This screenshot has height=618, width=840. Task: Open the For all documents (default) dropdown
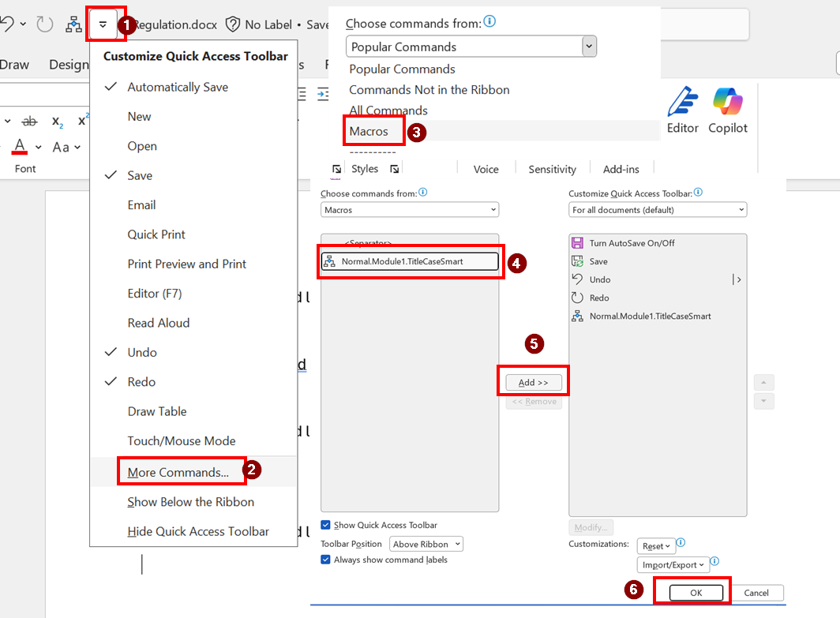tap(658, 210)
